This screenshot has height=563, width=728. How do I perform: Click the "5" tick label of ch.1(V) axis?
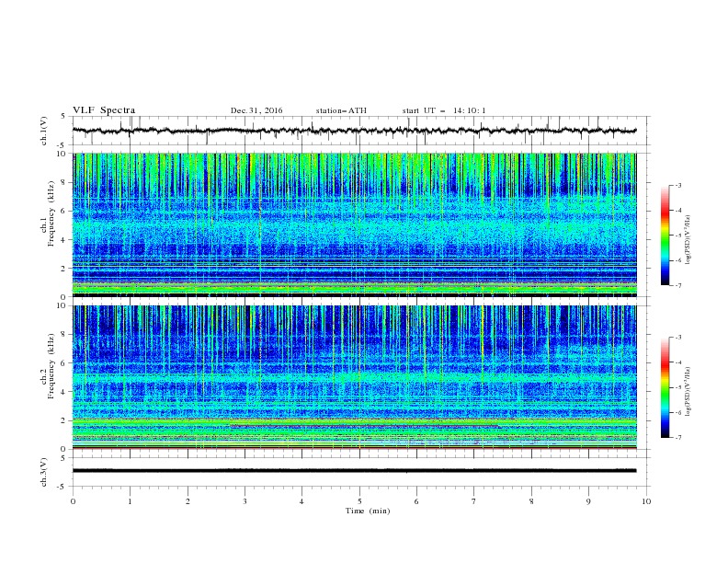pos(64,116)
